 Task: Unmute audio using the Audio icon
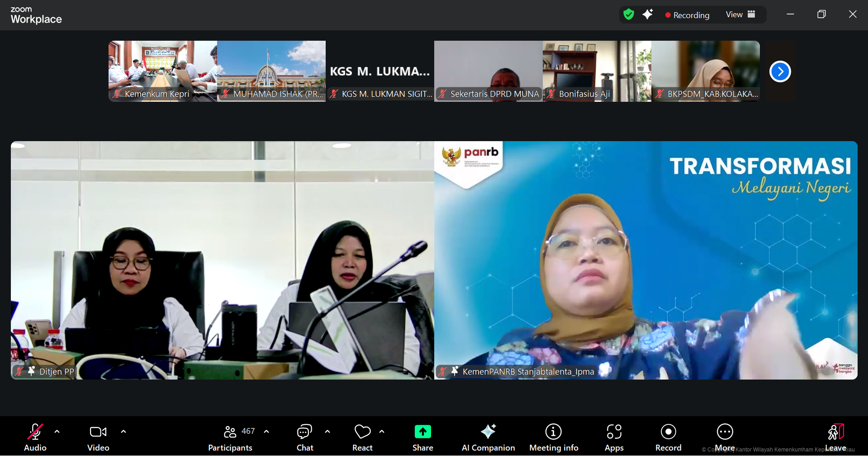tap(35, 432)
